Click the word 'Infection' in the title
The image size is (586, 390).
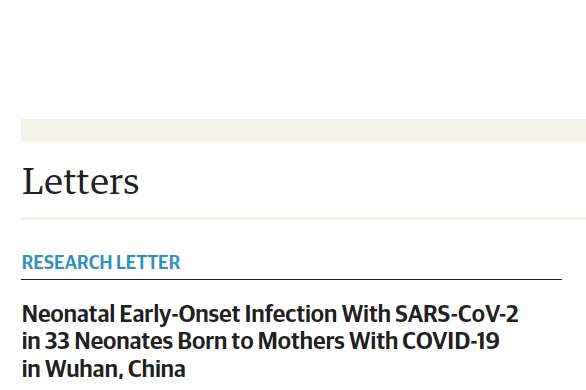291,314
